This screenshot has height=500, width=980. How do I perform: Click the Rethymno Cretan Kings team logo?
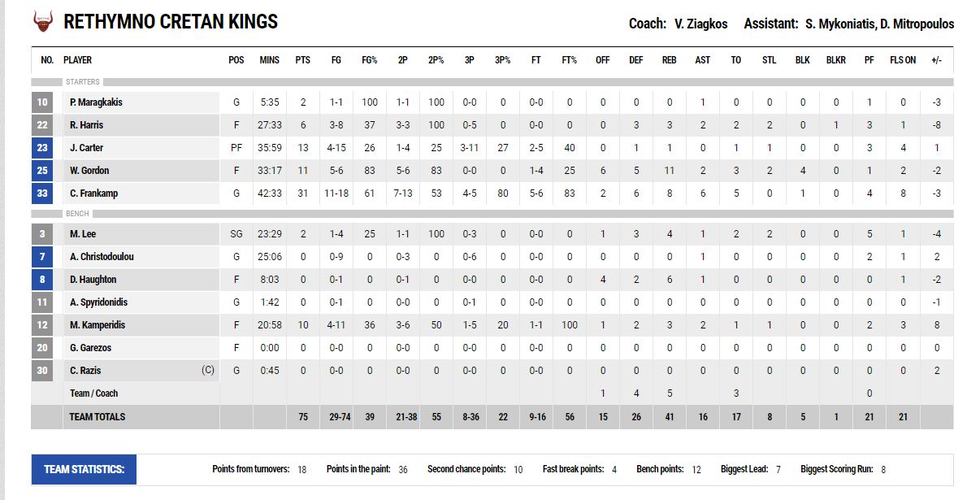(x=42, y=22)
